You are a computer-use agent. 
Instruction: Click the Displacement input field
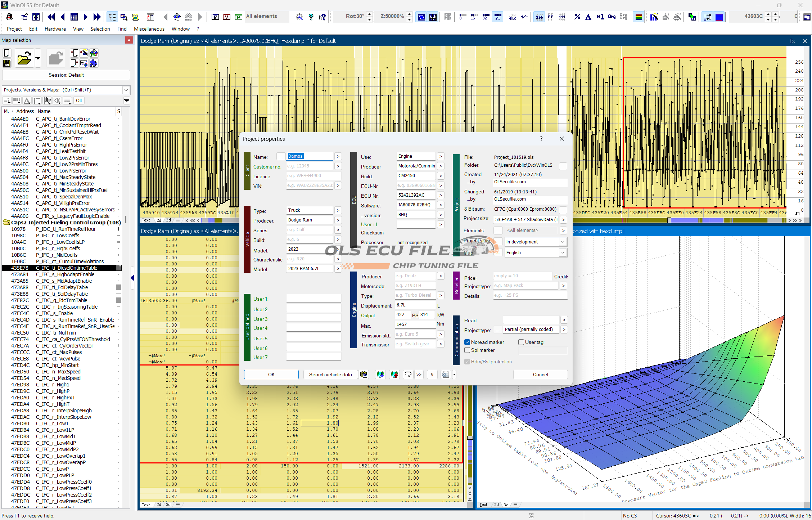point(415,305)
